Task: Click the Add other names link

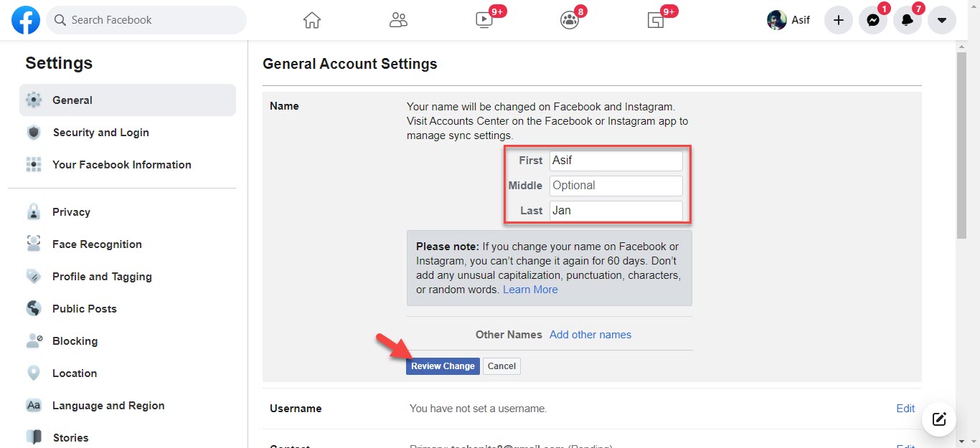Action: pyautogui.click(x=590, y=335)
